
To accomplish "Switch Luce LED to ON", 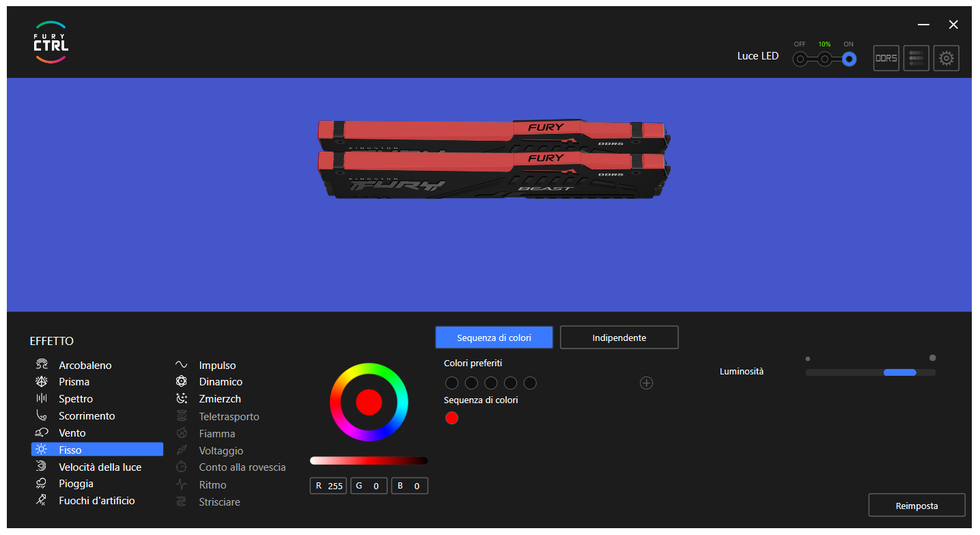I will pyautogui.click(x=849, y=59).
